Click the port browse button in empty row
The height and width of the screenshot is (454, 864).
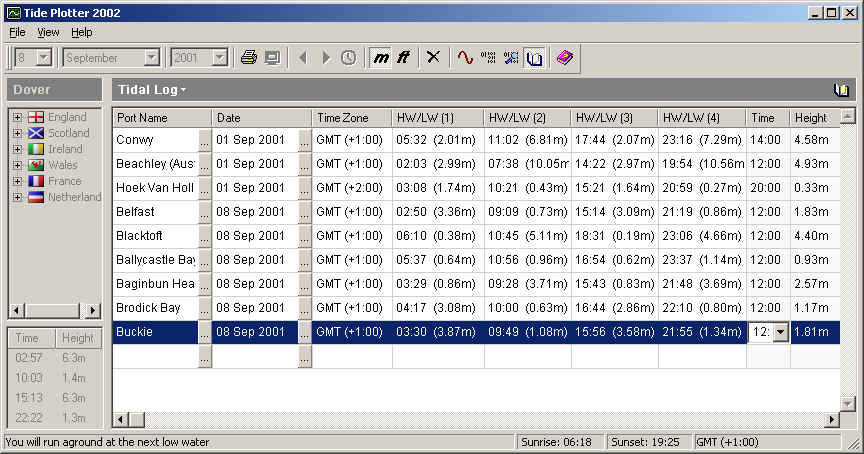pos(204,356)
